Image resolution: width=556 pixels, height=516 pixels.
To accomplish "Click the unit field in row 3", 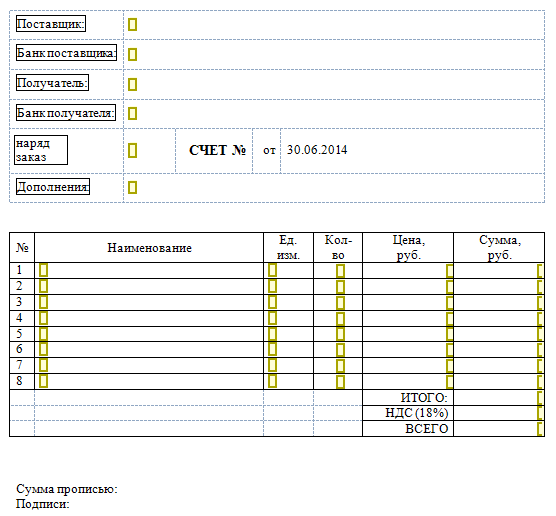I will pos(272,302).
